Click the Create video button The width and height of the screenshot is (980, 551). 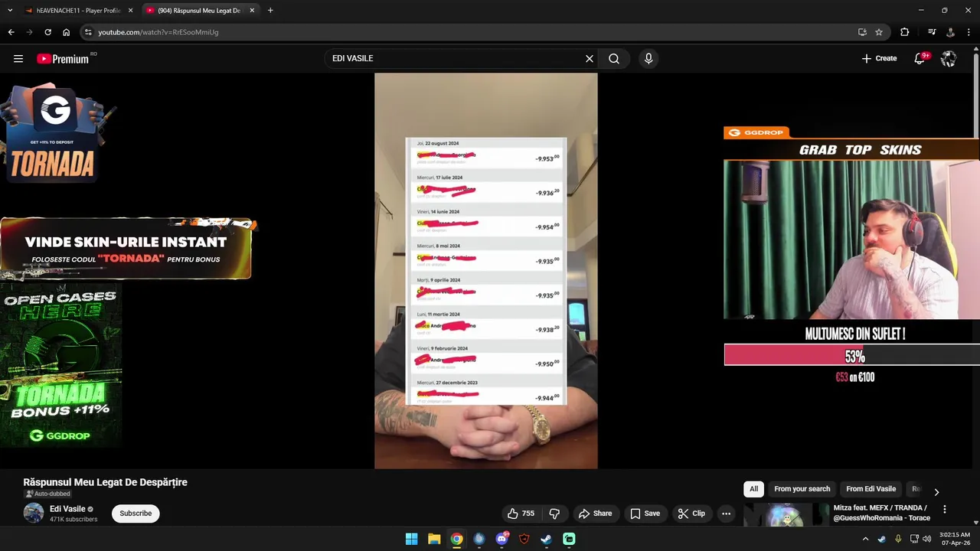click(x=879, y=59)
